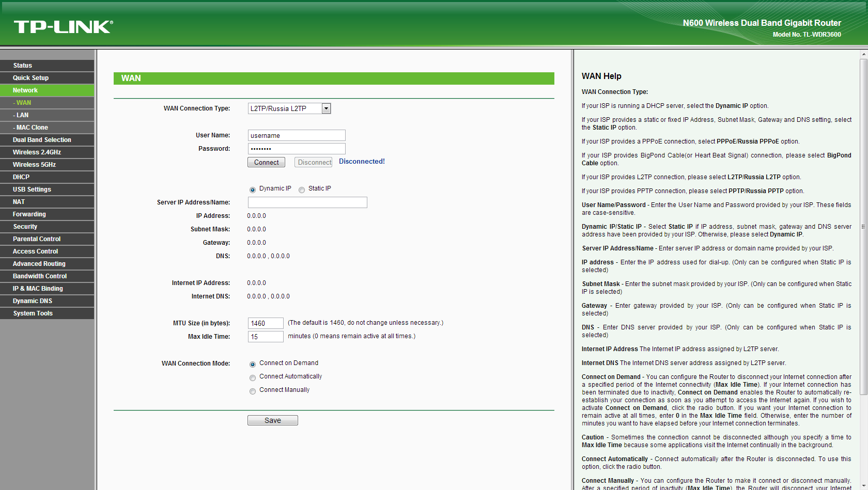The image size is (868, 490).
Task: Open the MAC Clone submenu entry
Action: (47, 128)
